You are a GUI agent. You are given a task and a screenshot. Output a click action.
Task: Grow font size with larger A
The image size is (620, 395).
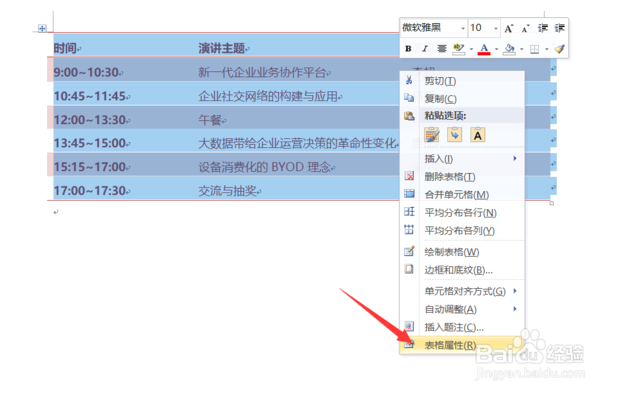(x=508, y=28)
